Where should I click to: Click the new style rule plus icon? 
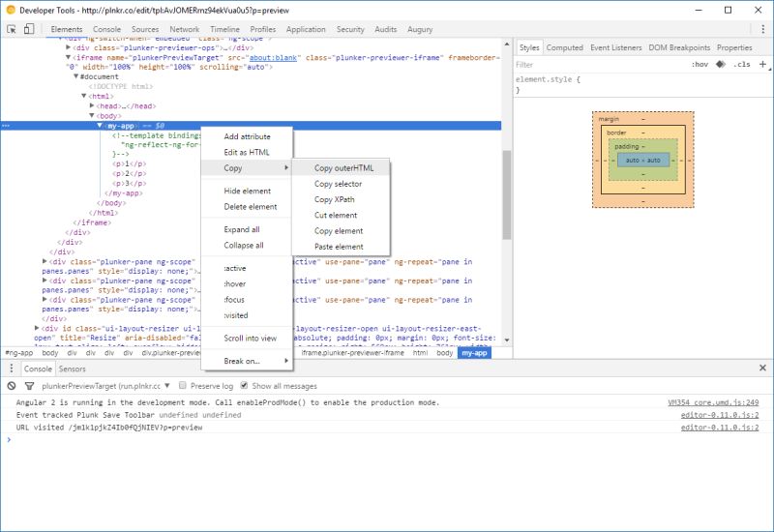tap(762, 65)
